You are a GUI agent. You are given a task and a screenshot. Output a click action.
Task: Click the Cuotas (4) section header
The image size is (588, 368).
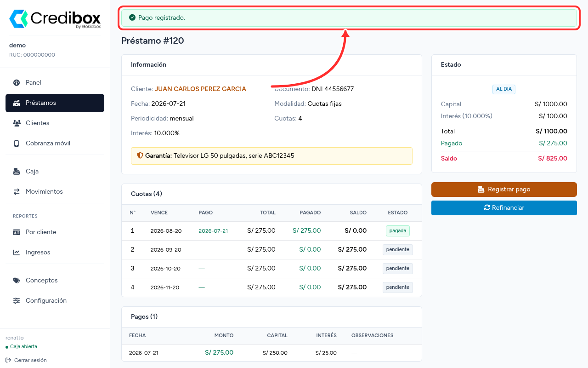pyautogui.click(x=147, y=194)
